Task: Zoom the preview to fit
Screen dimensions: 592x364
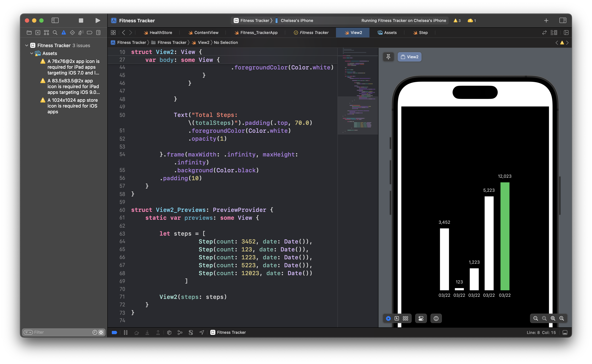Action: 553,318
